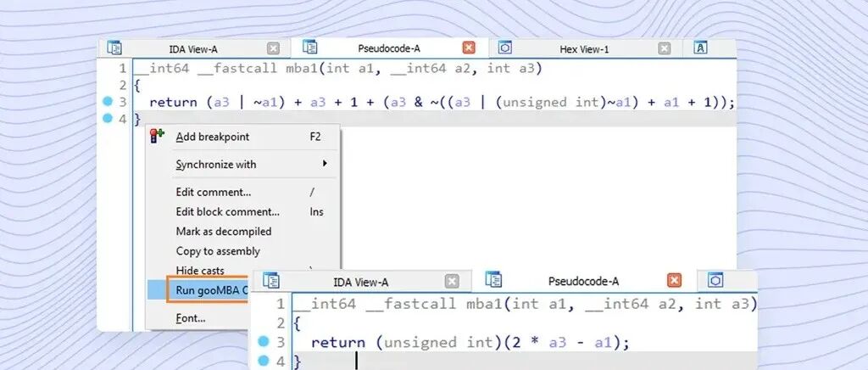The image size is (868, 370).
Task: Click the simplified expression 2 * a3 - a1
Action: click(x=564, y=343)
